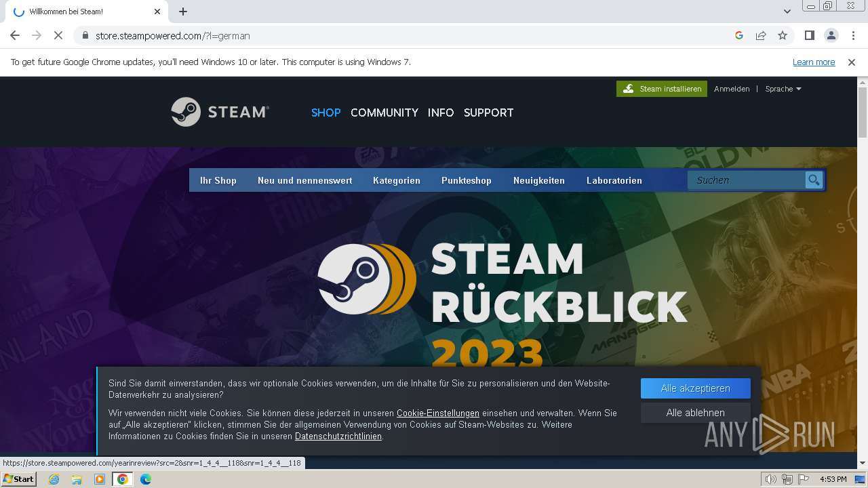
Task: Open Microsoft Edge from taskbar
Action: click(146, 479)
